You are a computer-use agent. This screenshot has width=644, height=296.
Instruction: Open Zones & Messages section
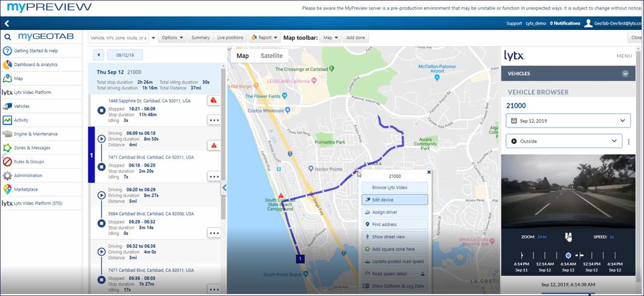click(32, 148)
